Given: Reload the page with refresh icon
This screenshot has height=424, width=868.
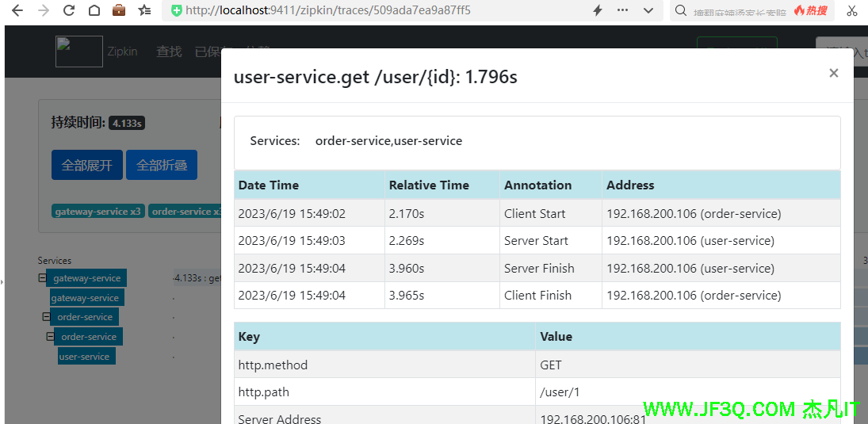Looking at the screenshot, I should click(69, 10).
